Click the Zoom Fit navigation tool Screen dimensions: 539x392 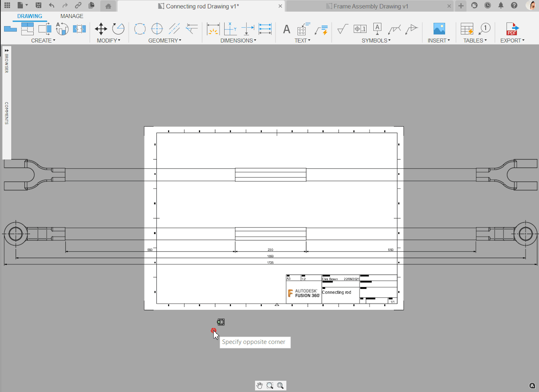tap(280, 385)
